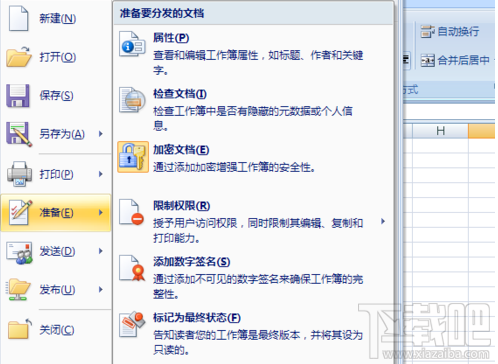The height and width of the screenshot is (364, 498).
Task: Click the Restrict Permission red stop icon
Action: [132, 212]
